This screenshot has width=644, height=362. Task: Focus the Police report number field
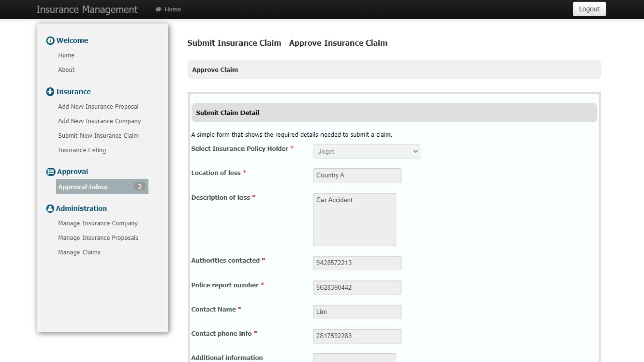click(357, 288)
